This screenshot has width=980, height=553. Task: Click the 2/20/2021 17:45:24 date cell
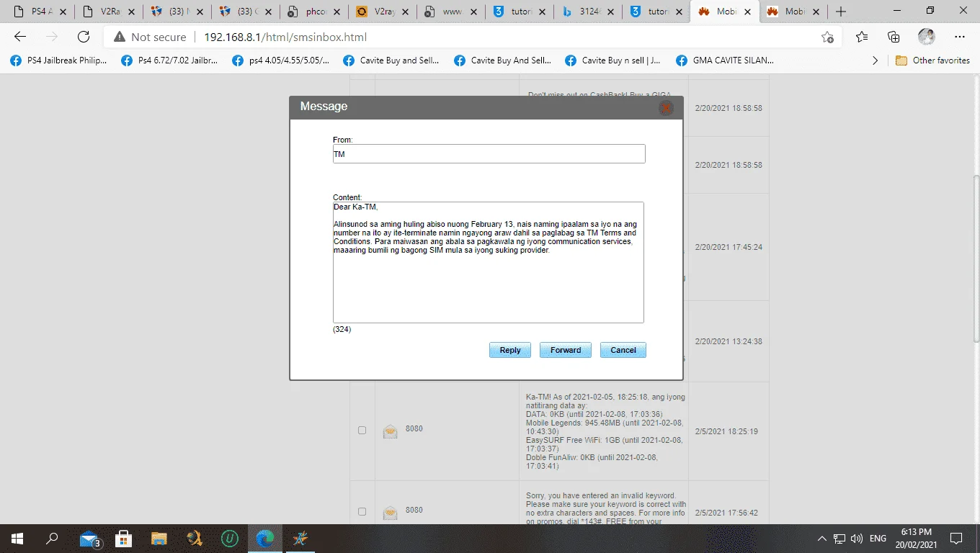[x=729, y=247]
